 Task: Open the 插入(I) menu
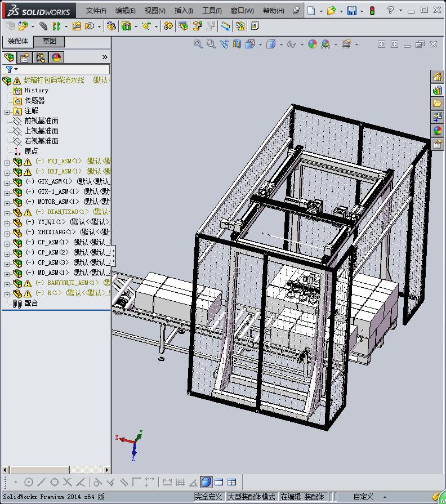[184, 11]
